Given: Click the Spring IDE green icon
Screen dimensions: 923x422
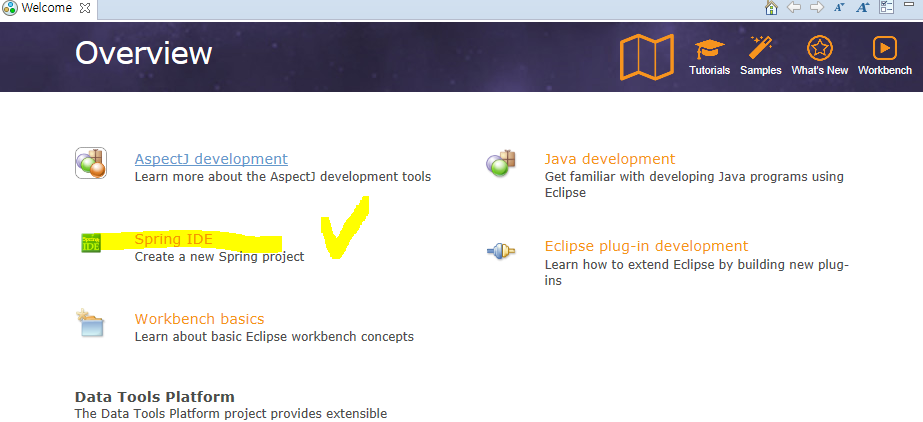Looking at the screenshot, I should 91,242.
